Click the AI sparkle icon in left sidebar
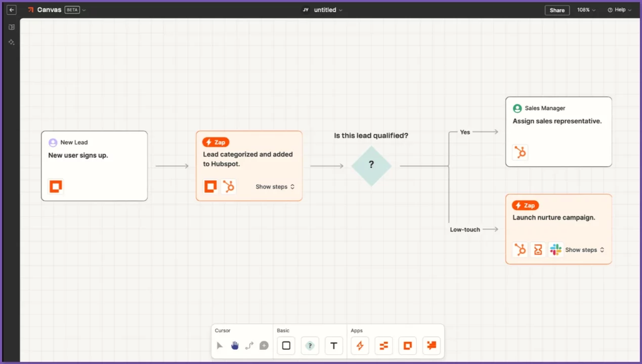 pos(12,42)
